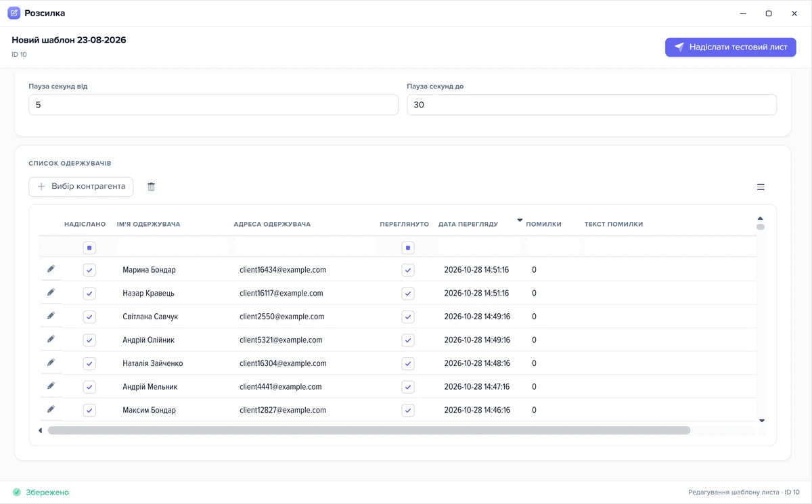Toggle the Переглянуто filter checkbox

point(408,248)
